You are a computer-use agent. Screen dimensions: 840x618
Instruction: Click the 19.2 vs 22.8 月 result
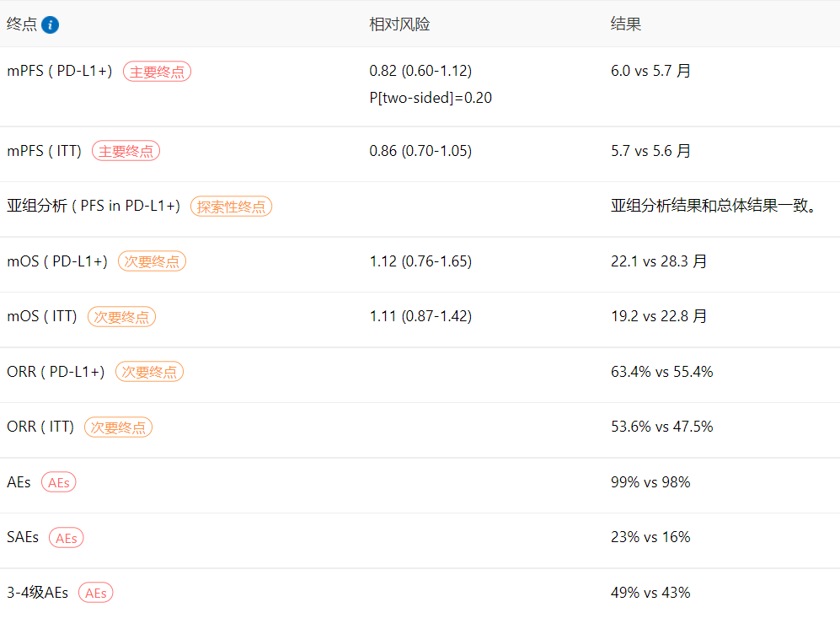coord(659,316)
